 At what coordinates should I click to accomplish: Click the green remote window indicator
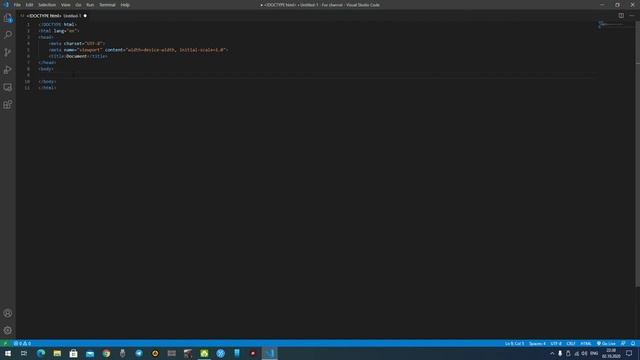coord(5,343)
